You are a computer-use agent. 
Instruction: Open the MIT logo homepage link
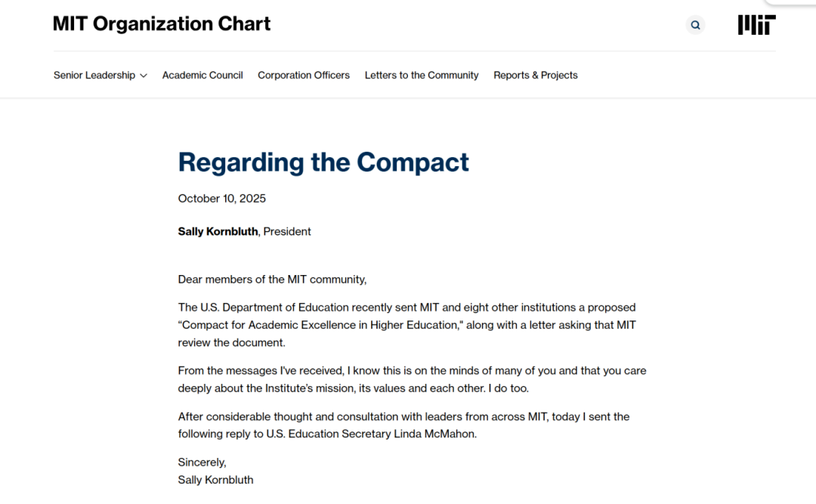(x=756, y=25)
